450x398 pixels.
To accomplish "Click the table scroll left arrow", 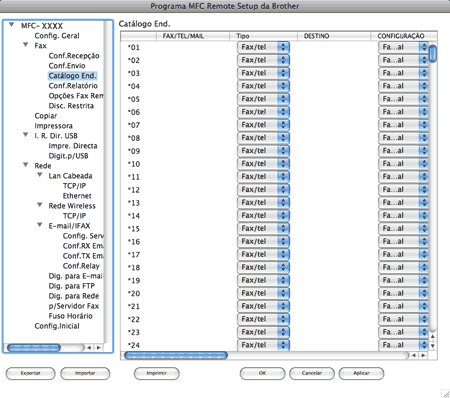I will (414, 355).
